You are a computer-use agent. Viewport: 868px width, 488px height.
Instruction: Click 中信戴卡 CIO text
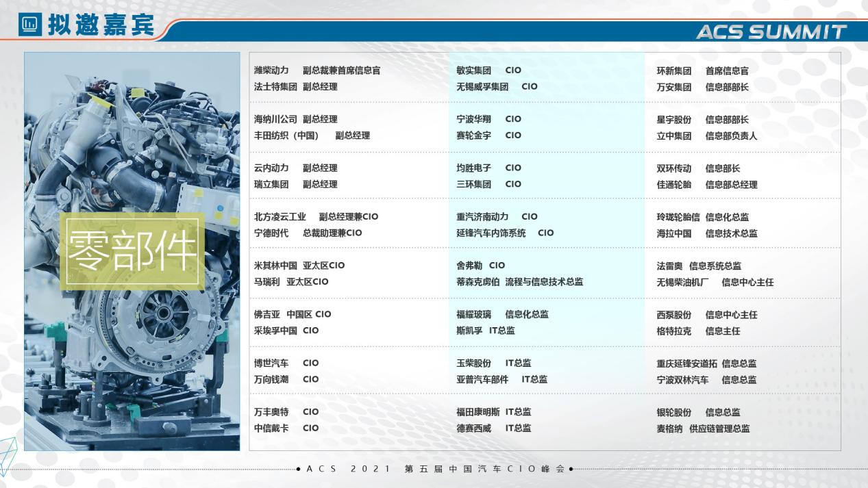point(286,428)
